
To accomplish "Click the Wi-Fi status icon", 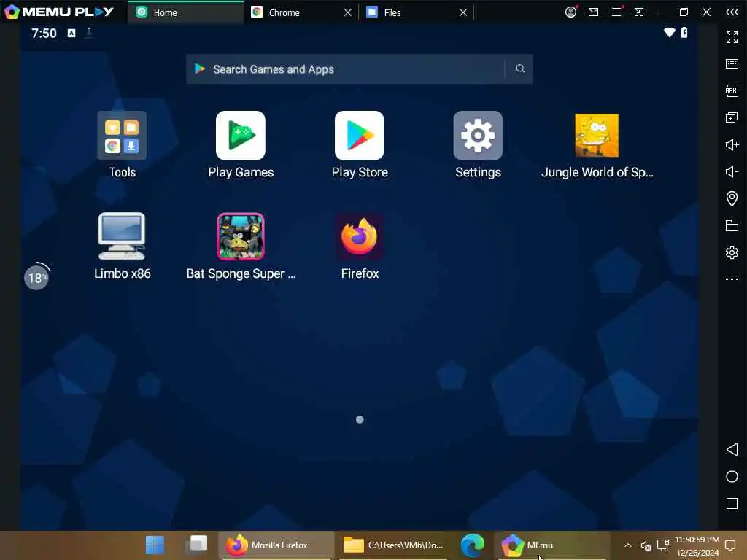I will [x=670, y=32].
